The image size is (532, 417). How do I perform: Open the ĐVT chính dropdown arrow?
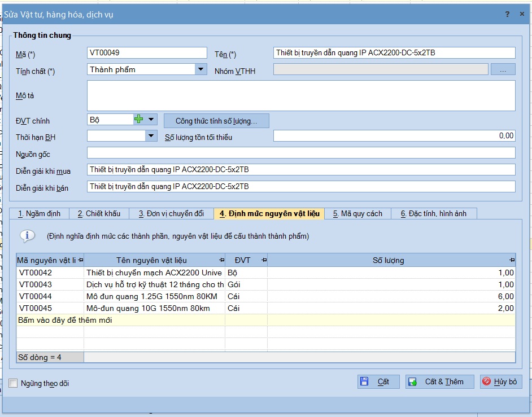151,119
